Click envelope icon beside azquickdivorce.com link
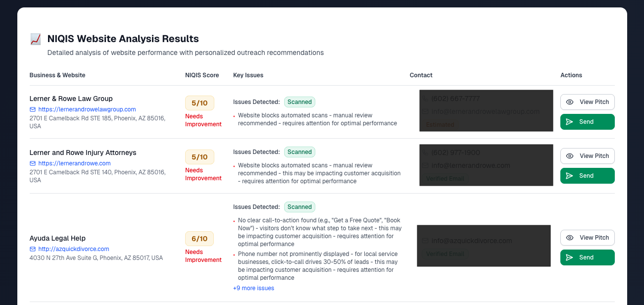 [33, 249]
